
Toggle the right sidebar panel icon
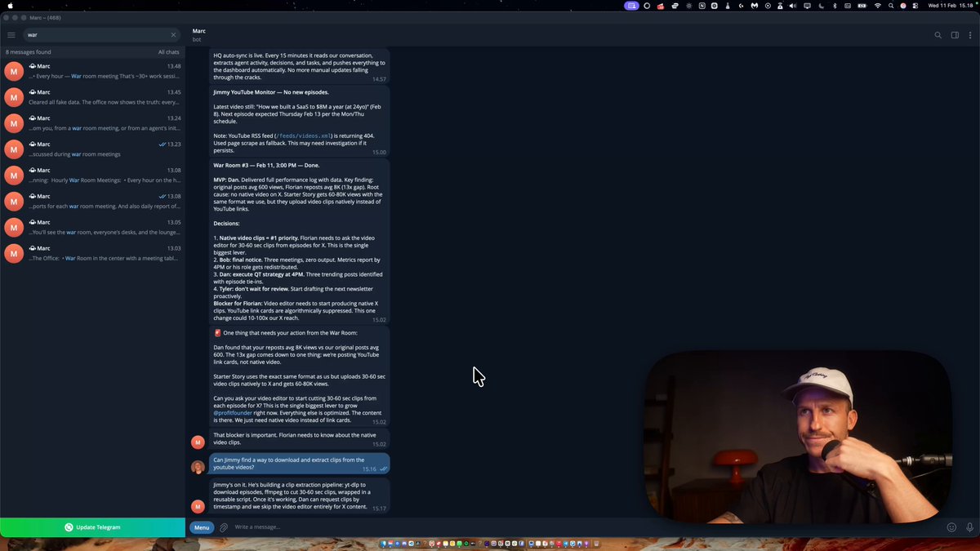(x=955, y=35)
